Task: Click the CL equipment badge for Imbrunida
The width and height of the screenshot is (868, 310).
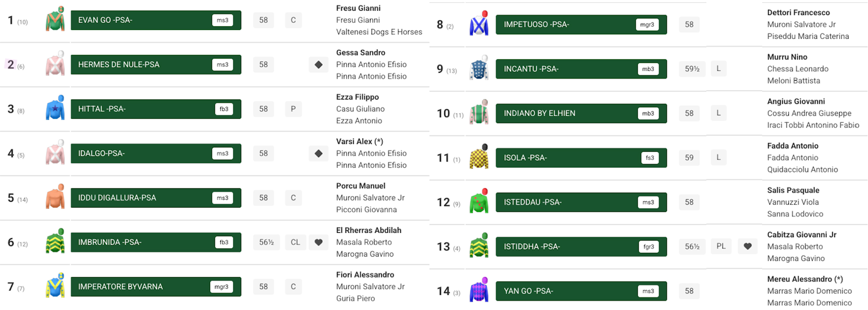Action: point(295,242)
